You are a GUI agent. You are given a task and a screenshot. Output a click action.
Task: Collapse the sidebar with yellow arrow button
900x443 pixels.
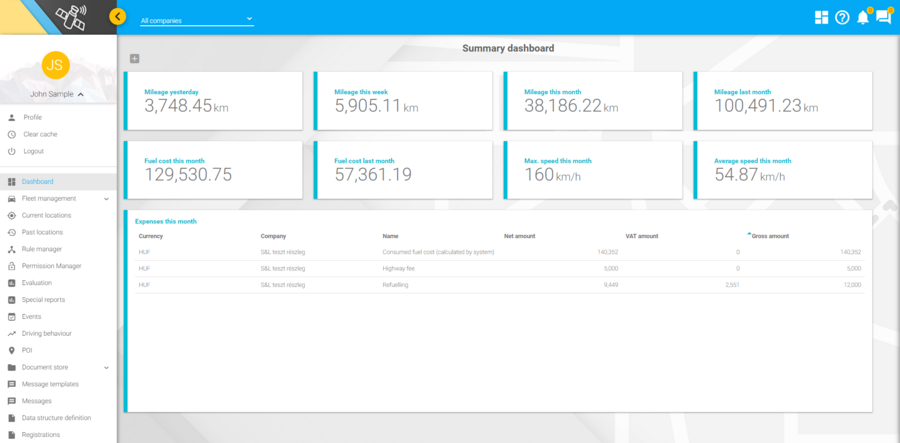click(x=118, y=16)
